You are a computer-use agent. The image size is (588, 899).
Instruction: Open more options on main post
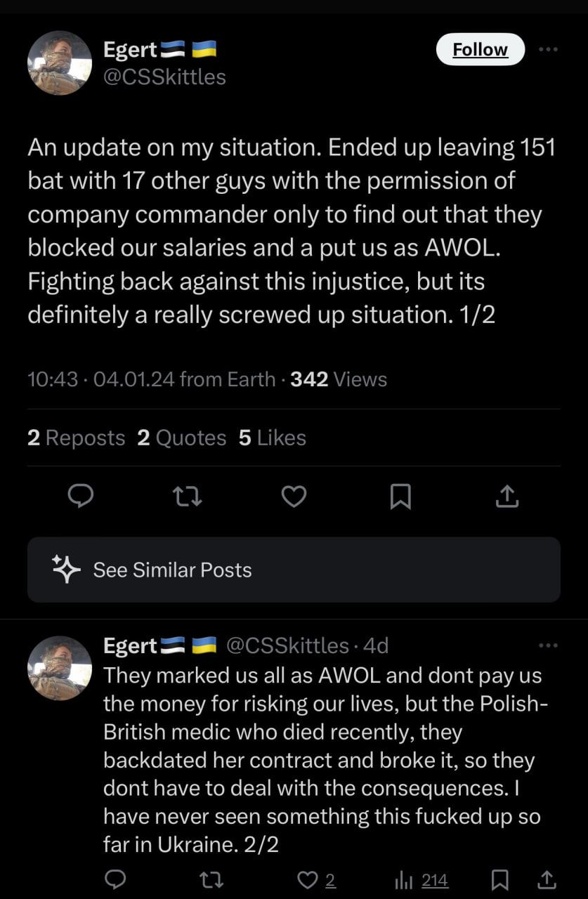[x=548, y=49]
